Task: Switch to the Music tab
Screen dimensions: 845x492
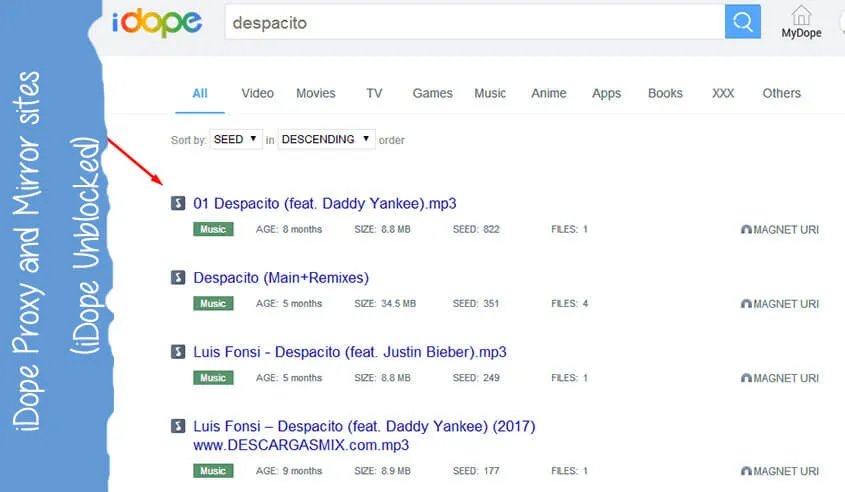Action: [490, 93]
